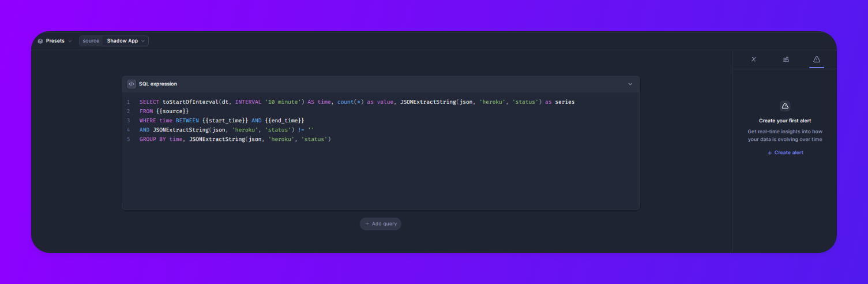
Task: Switch to the variables (x) tab
Action: tap(753, 59)
